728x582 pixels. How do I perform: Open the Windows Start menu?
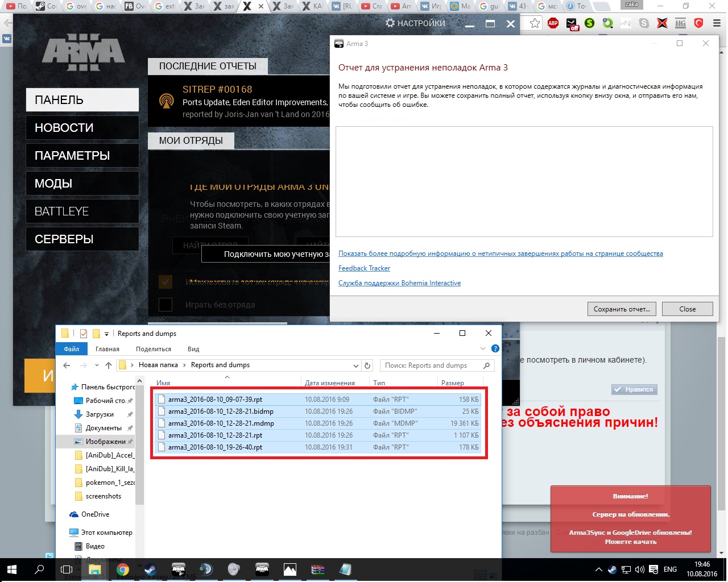(x=11, y=569)
